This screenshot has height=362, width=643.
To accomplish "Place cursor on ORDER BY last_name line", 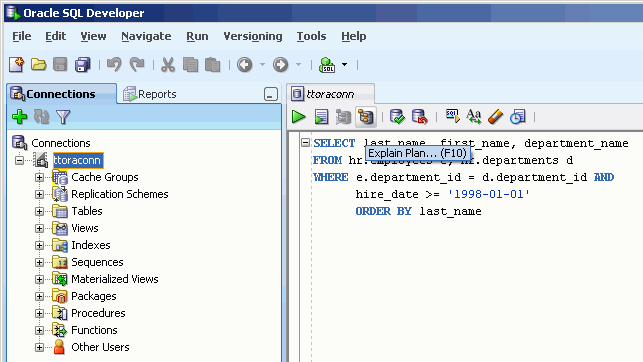I will (418, 211).
